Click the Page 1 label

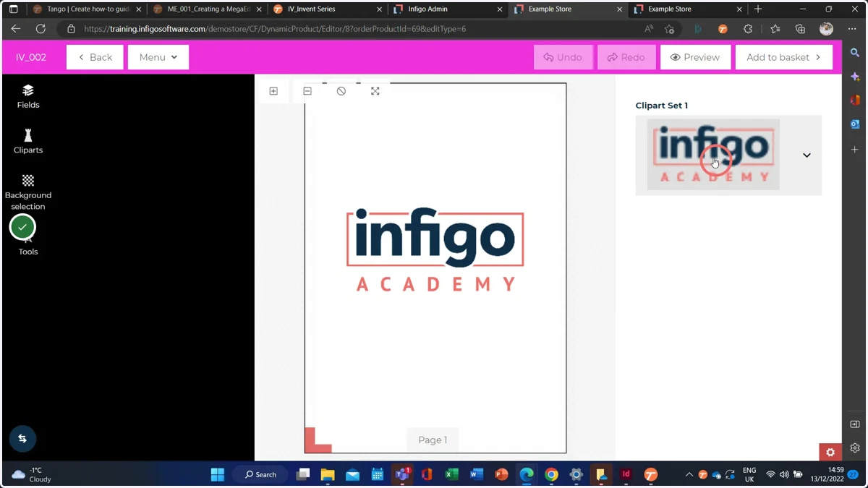433,440
